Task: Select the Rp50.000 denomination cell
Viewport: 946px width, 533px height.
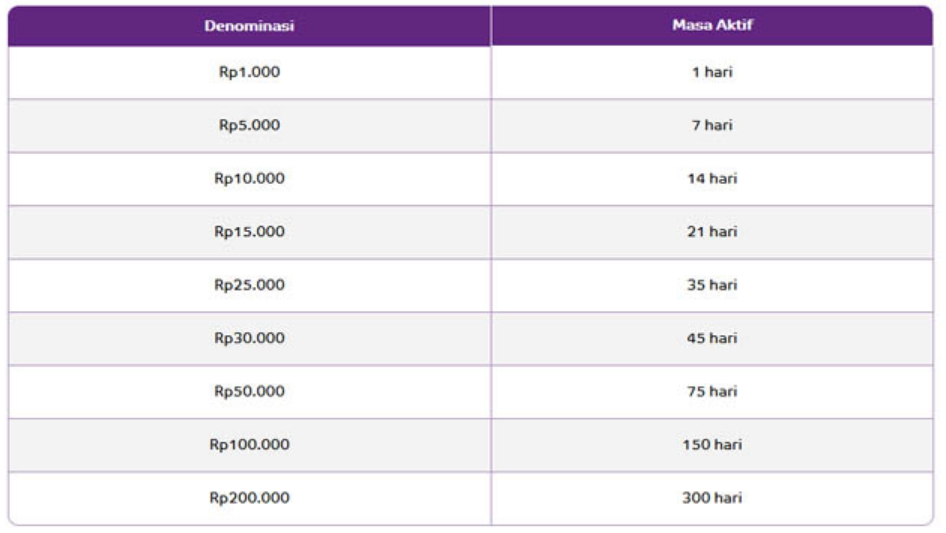Action: pyautogui.click(x=249, y=391)
